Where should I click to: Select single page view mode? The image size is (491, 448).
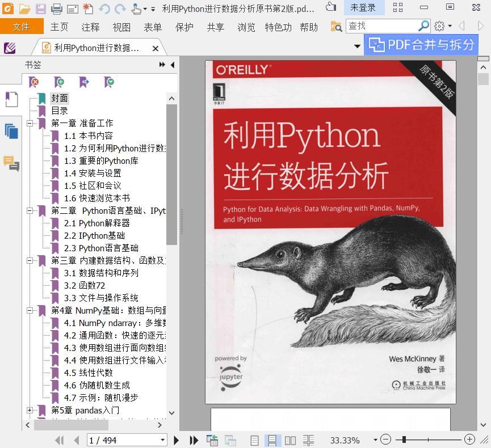[x=254, y=441]
